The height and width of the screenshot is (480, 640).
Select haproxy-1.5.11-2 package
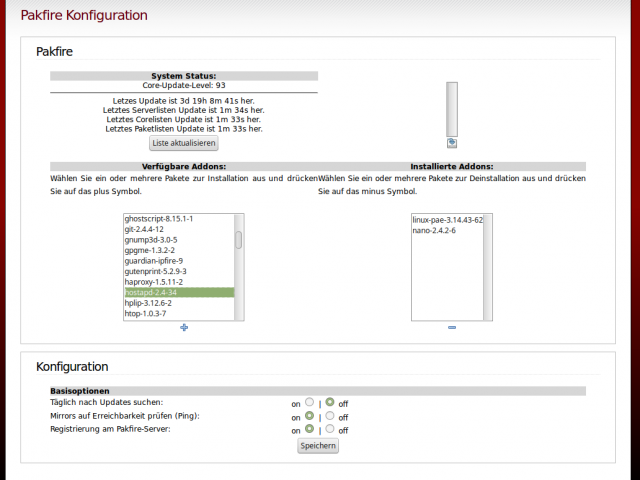(x=179, y=282)
